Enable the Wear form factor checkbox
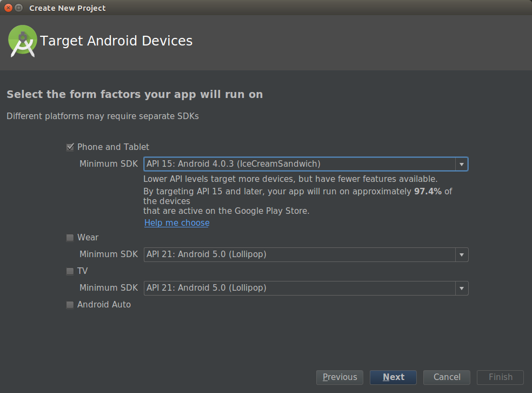Screen dimensions: 532x393 click(x=70, y=238)
